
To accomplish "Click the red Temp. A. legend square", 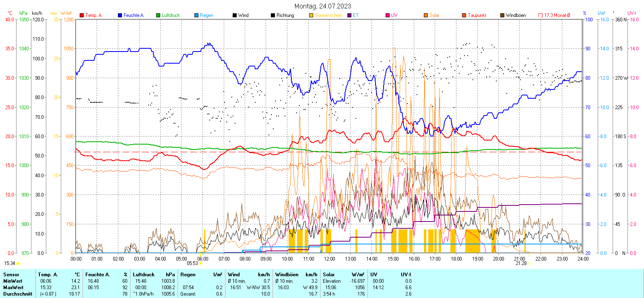I will 82,15.
